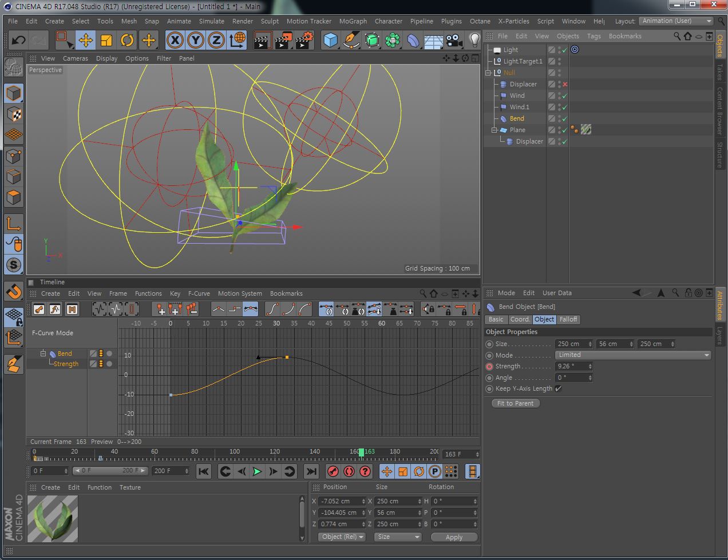Image resolution: width=728 pixels, height=560 pixels.
Task: Open the Size dropdown in the coordinate manager
Action: (x=398, y=537)
